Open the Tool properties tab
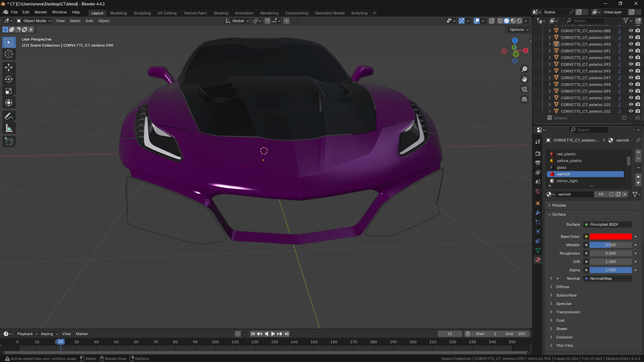Screen dimensions: 644x362 pyautogui.click(x=538, y=142)
